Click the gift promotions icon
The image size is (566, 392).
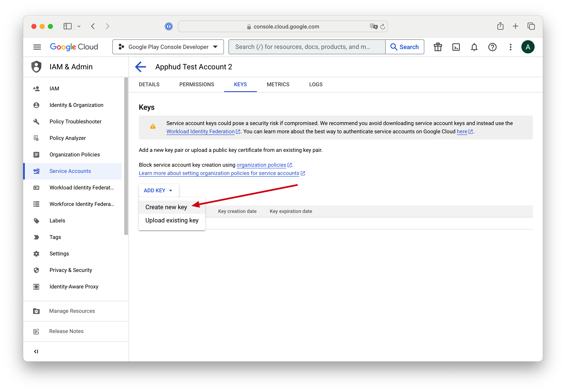(438, 47)
